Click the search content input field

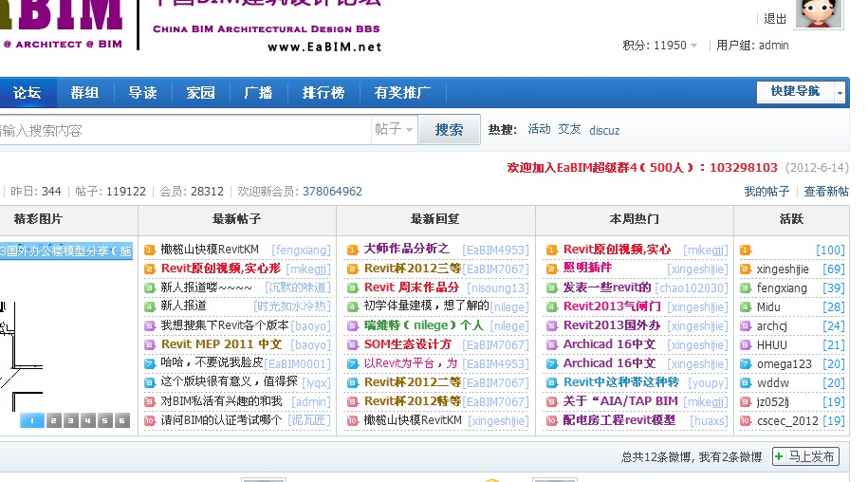point(185,130)
